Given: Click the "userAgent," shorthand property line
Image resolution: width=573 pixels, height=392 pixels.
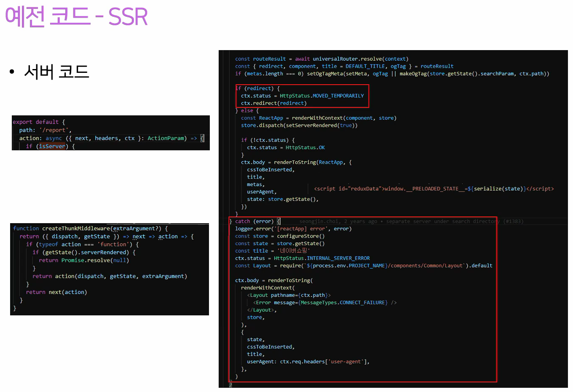Looking at the screenshot, I should pyautogui.click(x=262, y=192).
